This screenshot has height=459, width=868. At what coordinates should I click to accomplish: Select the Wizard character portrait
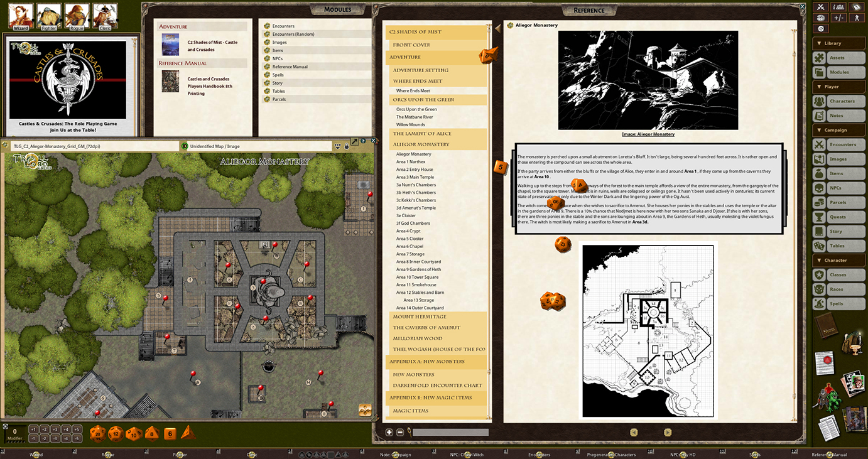point(21,16)
